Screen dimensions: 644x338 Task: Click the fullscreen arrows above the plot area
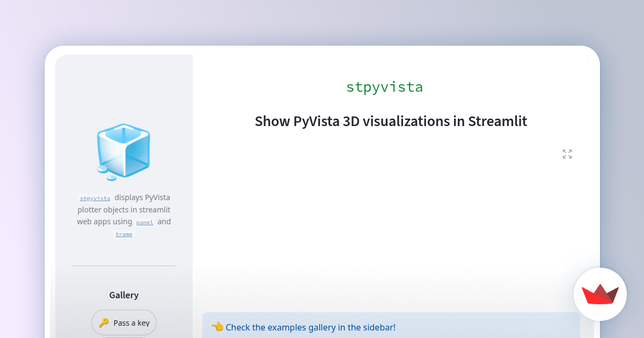click(567, 153)
